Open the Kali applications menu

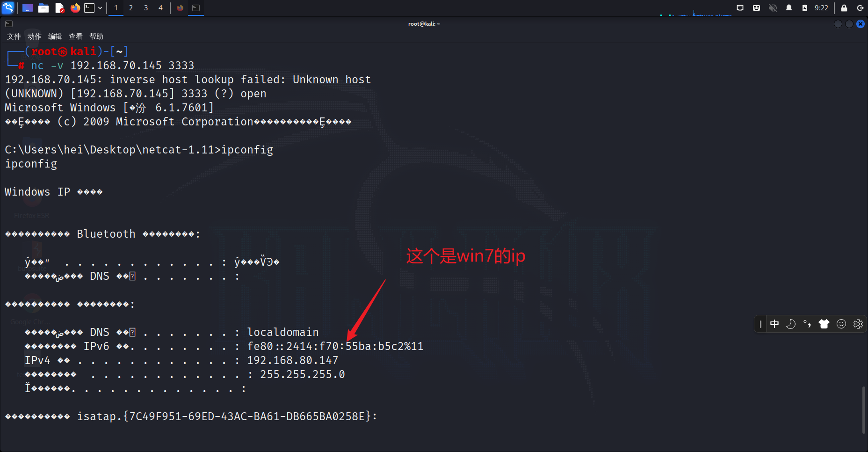click(x=8, y=8)
